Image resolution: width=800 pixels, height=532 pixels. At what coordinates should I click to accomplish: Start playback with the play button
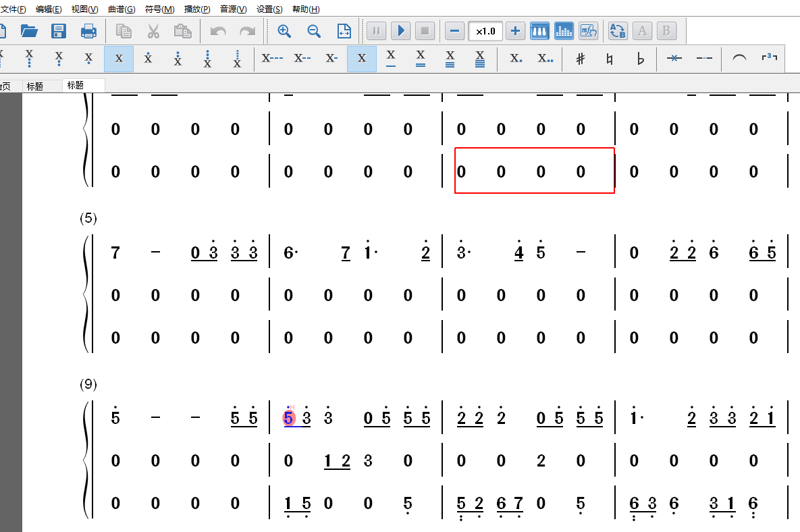pyautogui.click(x=400, y=31)
